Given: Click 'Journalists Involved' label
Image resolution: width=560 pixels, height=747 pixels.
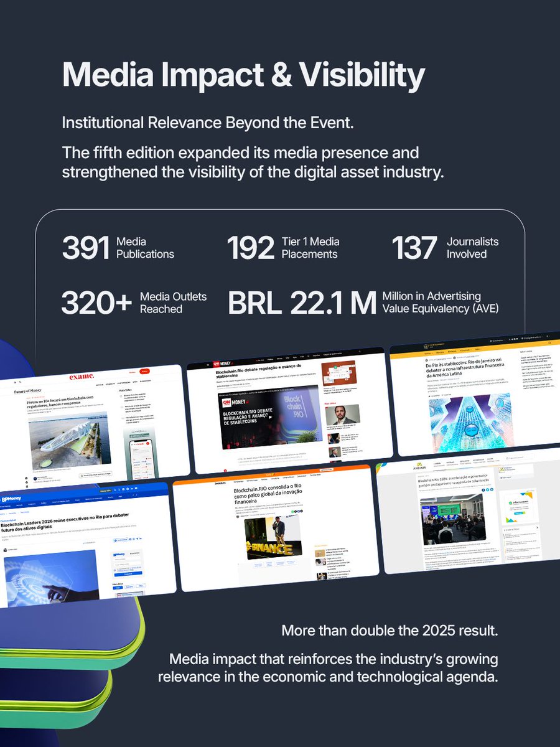Looking at the screenshot, I should (x=472, y=248).
